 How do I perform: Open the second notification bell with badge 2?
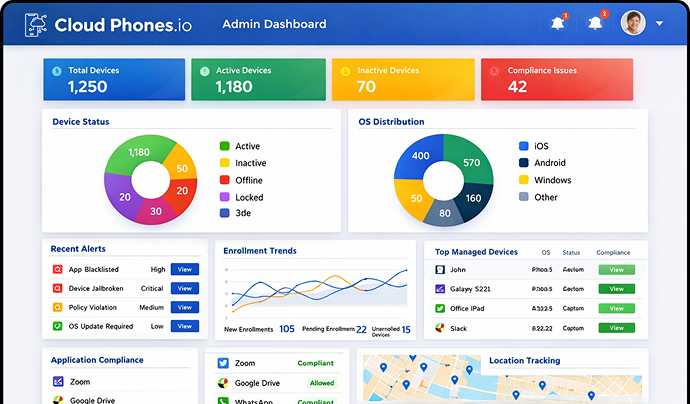pyautogui.click(x=595, y=23)
